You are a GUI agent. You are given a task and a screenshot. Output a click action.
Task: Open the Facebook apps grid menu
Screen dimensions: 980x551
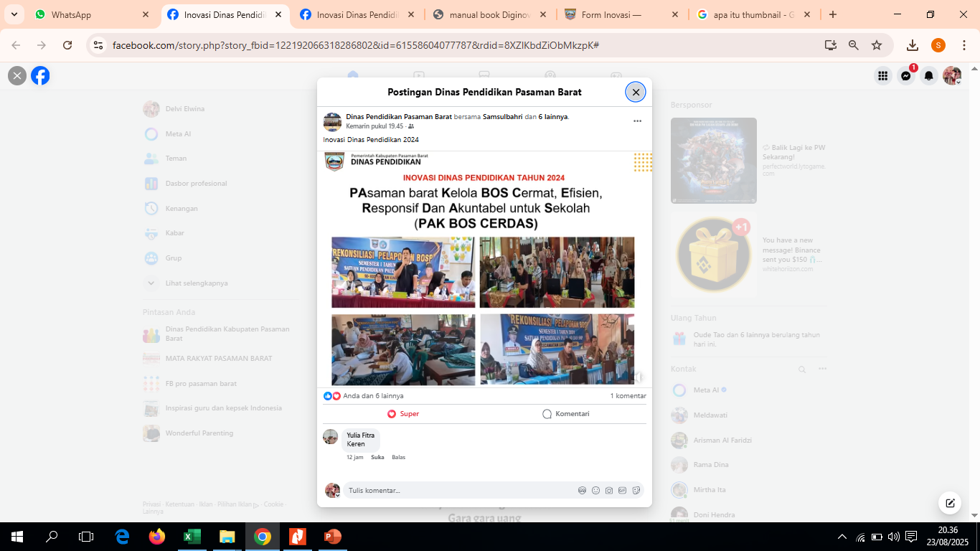883,76
